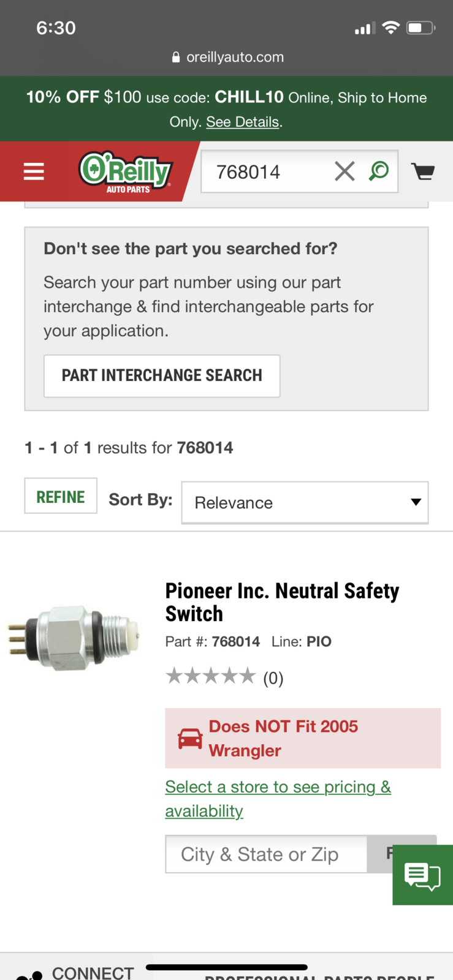This screenshot has height=980, width=453.
Task: Tap the five-star rating for the switch
Action: 210,677
